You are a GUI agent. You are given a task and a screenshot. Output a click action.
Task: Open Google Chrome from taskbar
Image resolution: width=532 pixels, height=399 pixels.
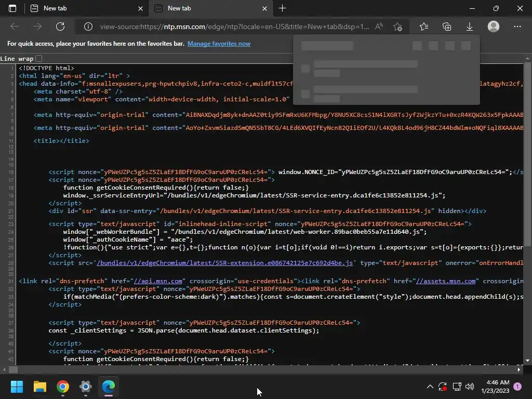pyautogui.click(x=63, y=387)
